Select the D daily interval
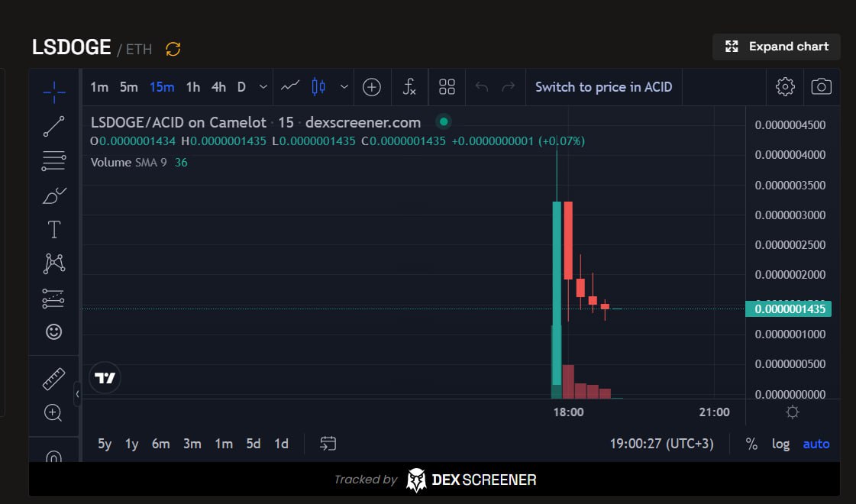Viewport: 856px width, 504px height. [241, 87]
